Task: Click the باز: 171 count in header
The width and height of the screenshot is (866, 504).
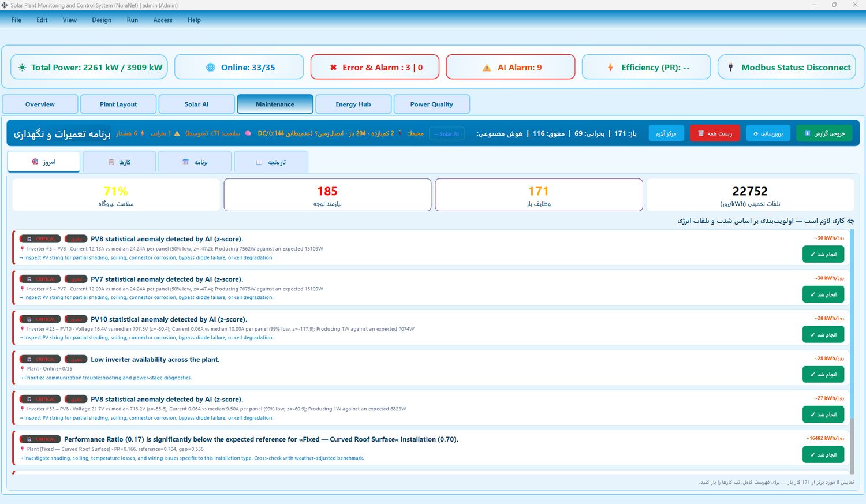Action: click(625, 133)
